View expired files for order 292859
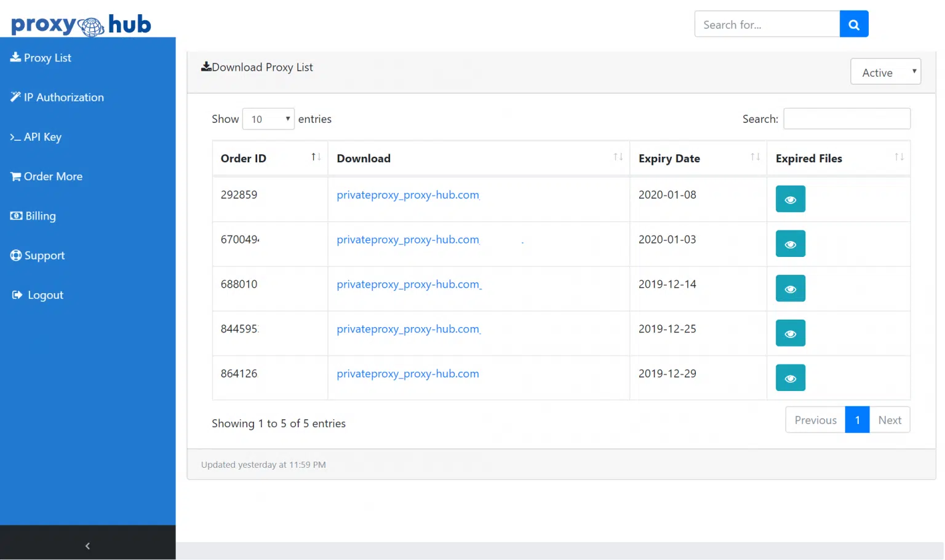This screenshot has width=945, height=560. pos(790,199)
